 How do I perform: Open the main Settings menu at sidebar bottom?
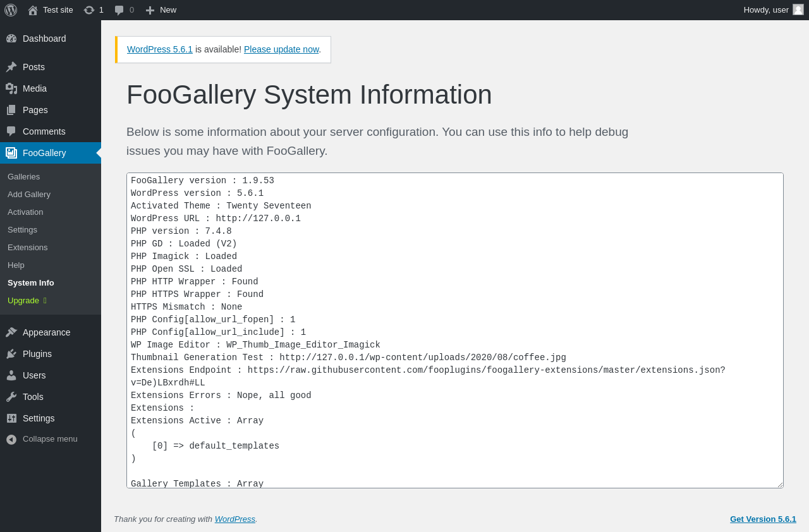click(51, 418)
